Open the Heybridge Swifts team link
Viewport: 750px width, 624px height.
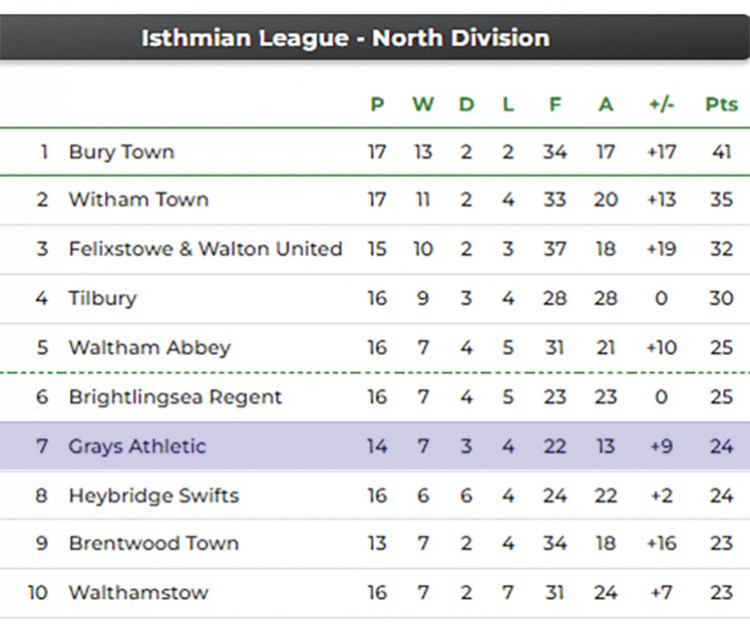[x=154, y=496]
